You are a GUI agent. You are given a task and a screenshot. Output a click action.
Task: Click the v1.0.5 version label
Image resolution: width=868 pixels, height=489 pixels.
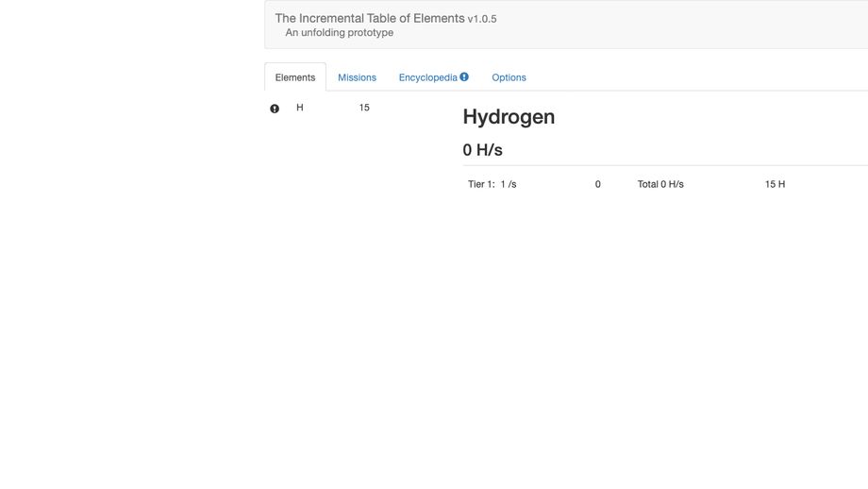482,20
